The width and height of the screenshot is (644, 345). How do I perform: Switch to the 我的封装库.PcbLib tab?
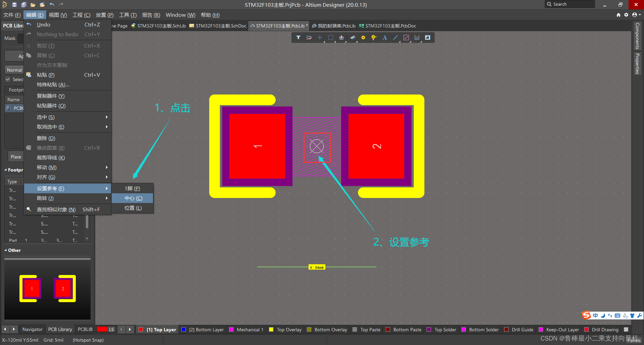(x=334, y=26)
